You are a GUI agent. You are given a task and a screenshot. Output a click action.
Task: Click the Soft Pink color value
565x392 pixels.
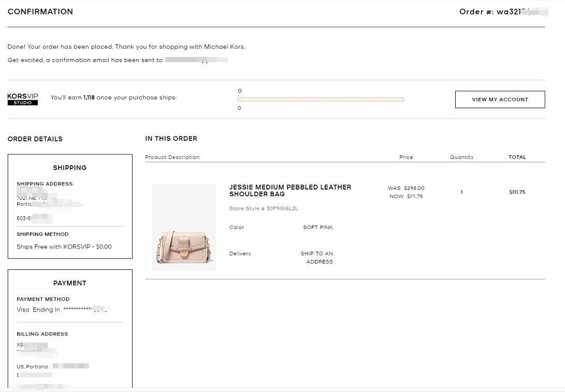tap(318, 227)
